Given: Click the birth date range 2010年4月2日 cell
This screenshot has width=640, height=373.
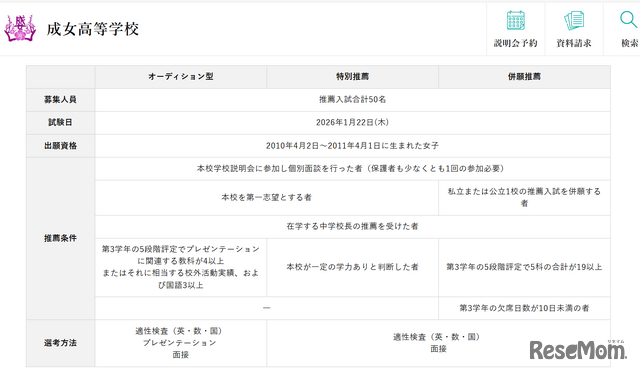Looking at the screenshot, I should [x=353, y=146].
